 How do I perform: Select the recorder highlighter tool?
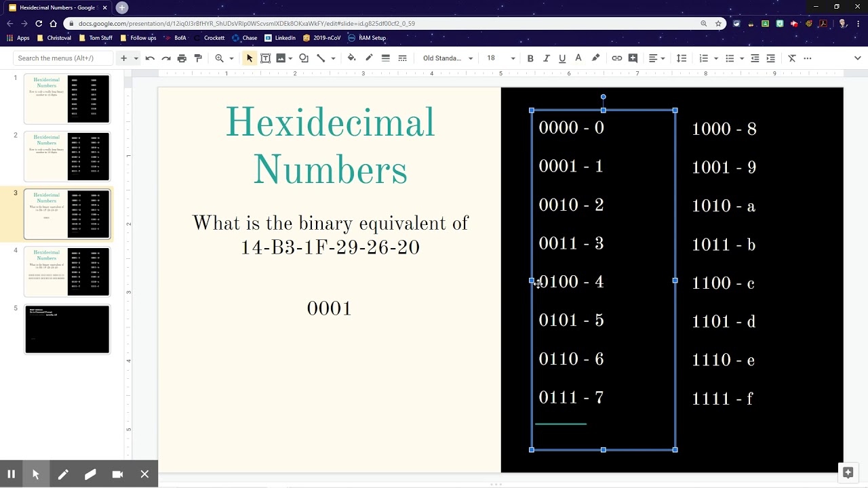pyautogui.click(x=90, y=474)
